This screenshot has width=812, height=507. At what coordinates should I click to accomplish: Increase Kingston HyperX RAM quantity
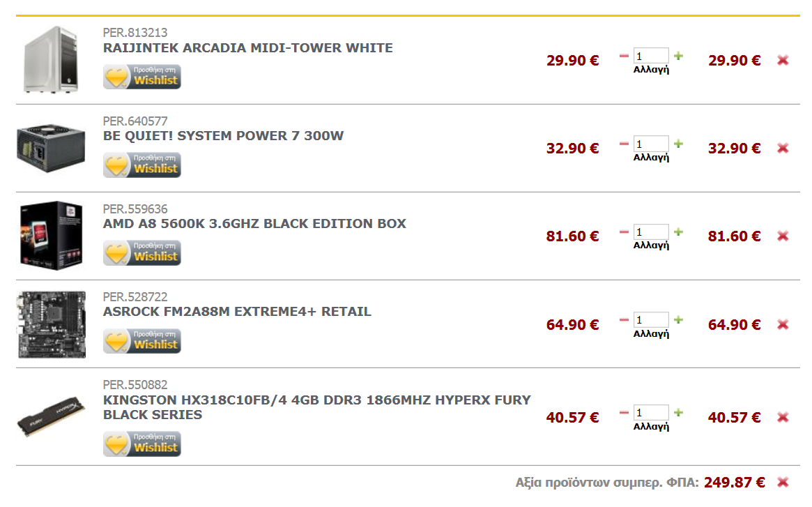[678, 413]
